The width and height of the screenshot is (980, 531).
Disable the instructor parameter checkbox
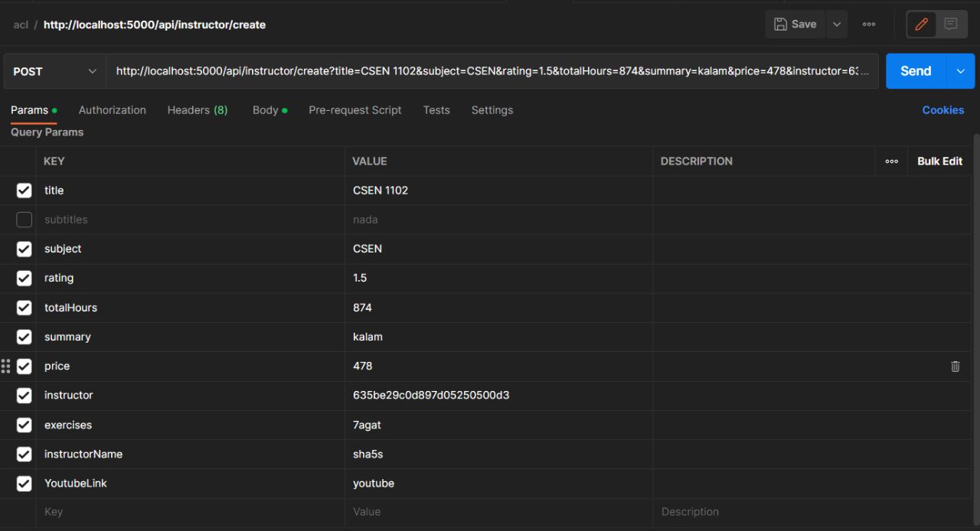pos(24,396)
